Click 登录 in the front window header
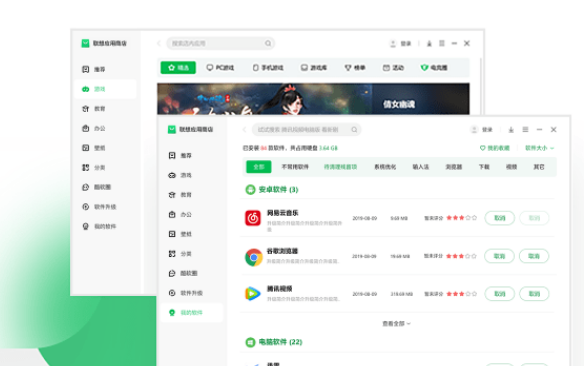584x366 pixels. click(x=487, y=130)
